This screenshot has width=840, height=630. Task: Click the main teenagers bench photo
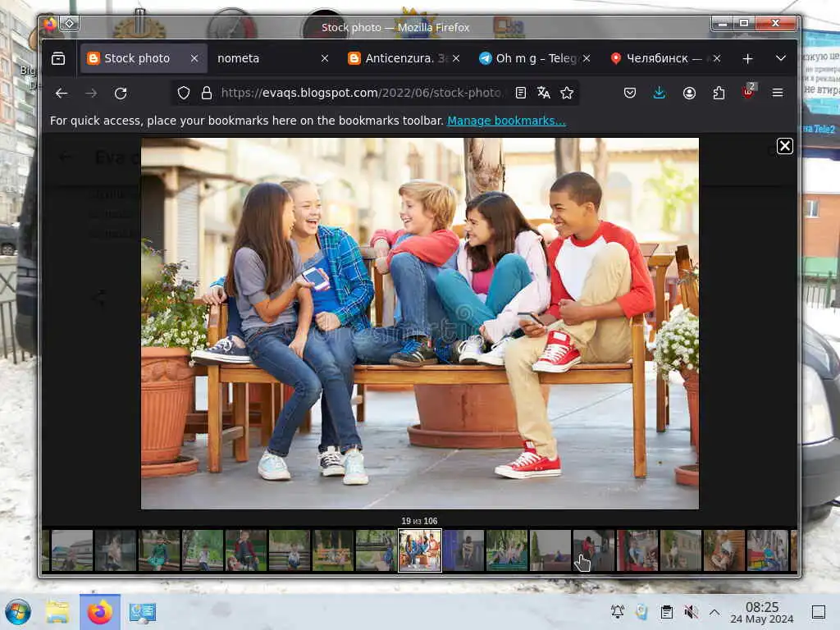419,323
